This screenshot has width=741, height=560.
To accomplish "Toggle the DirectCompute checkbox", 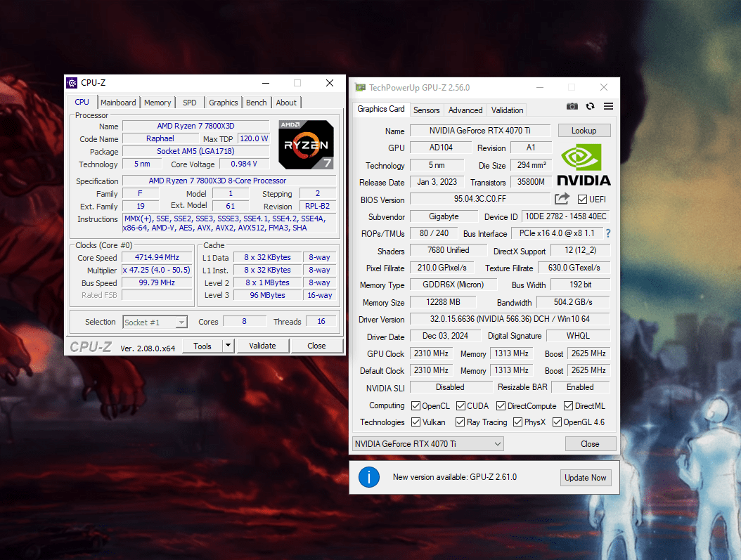I will click(x=501, y=406).
